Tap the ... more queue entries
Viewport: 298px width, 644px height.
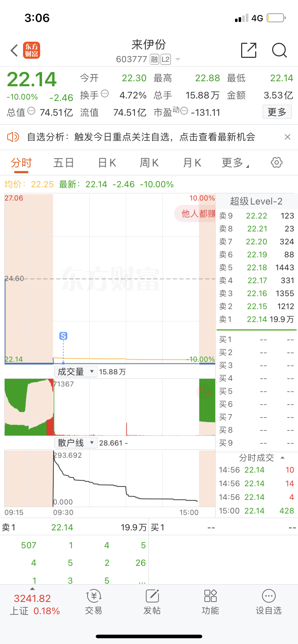(x=142, y=581)
